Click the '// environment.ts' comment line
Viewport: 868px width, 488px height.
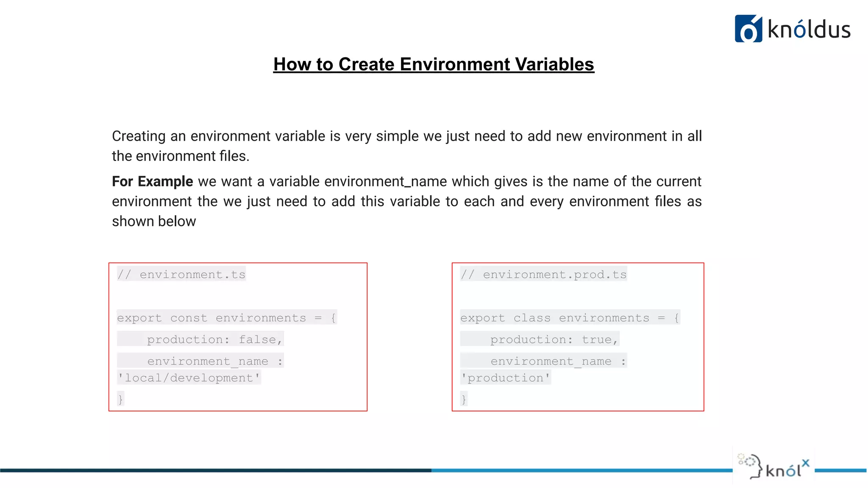(181, 274)
